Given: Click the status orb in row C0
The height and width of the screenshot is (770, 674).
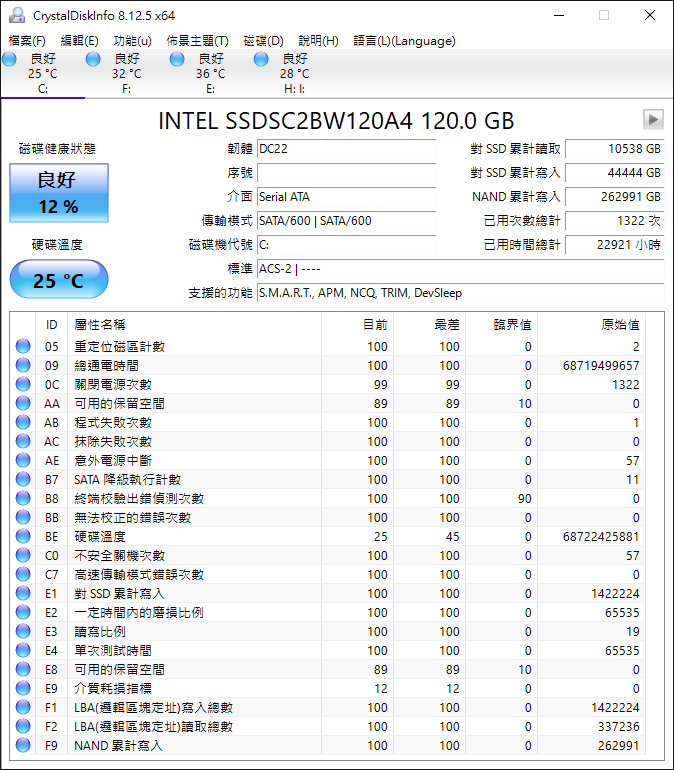Looking at the screenshot, I should click(23, 555).
